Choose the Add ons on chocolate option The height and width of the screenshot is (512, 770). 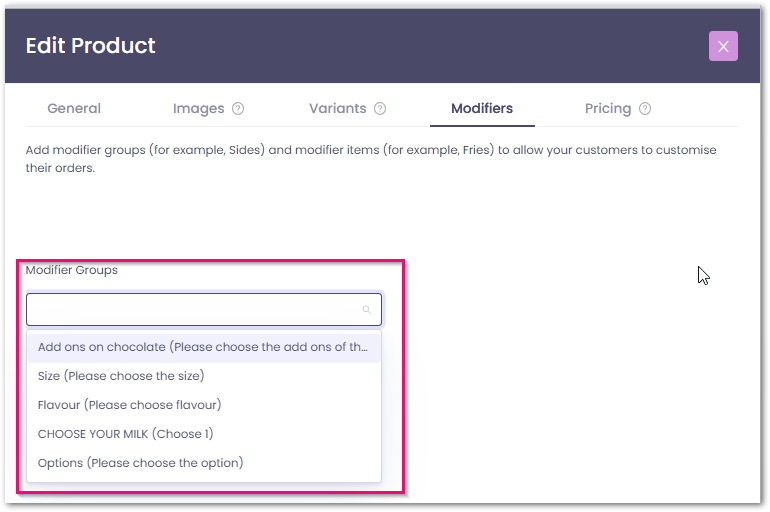coord(203,347)
